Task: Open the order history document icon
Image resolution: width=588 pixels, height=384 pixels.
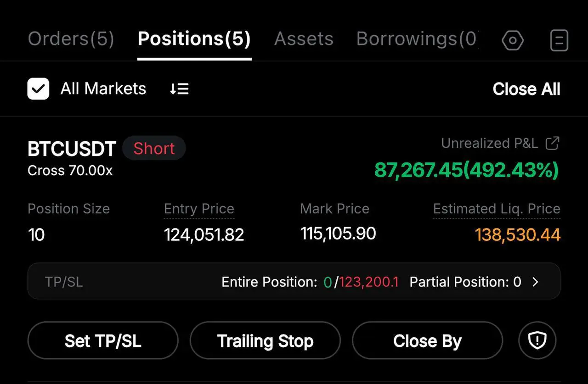Action: (x=559, y=41)
